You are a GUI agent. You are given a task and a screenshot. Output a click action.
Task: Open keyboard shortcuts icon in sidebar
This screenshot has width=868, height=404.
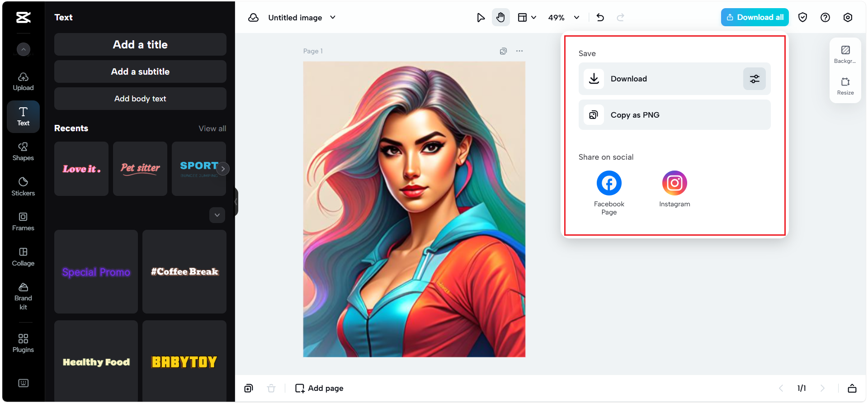tap(23, 383)
